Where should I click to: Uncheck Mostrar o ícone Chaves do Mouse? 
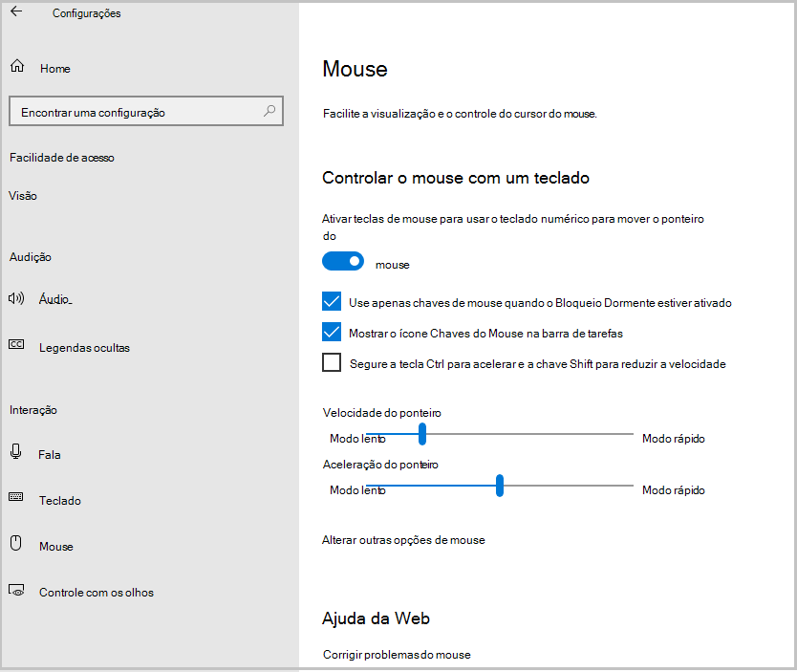pyautogui.click(x=332, y=332)
